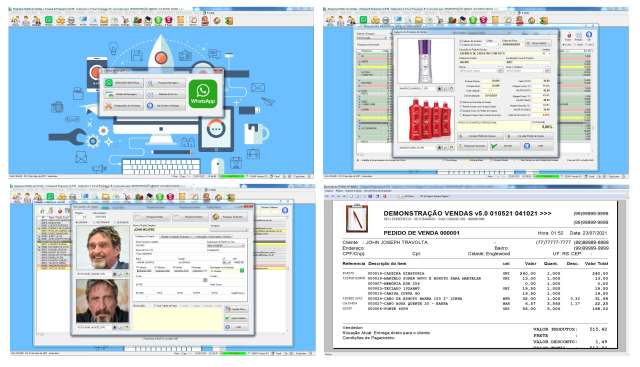Toggle first checkbox of four in product dialog
The image size is (640, 367).
462,102
